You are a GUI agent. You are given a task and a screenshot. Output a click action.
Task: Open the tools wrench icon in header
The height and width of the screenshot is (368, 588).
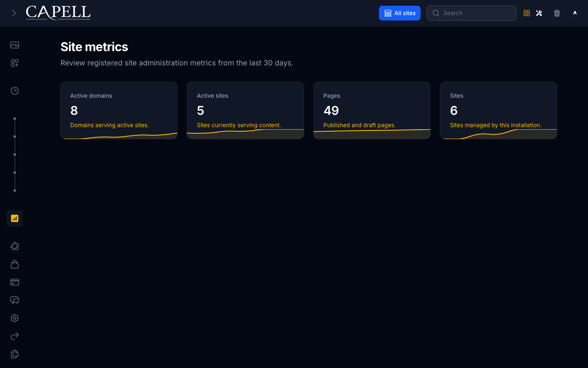(x=539, y=13)
